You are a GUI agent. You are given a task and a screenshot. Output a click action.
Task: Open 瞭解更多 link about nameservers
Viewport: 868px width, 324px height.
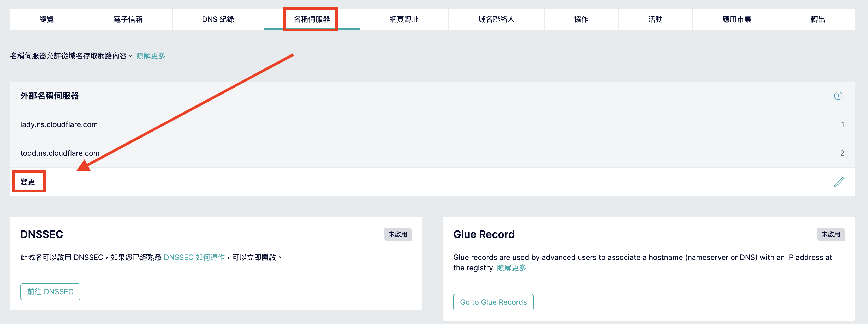pos(151,56)
